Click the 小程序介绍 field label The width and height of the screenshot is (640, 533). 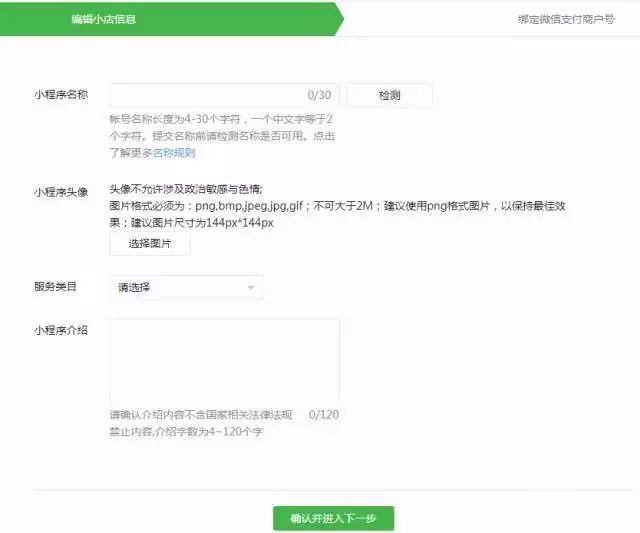click(x=60, y=330)
